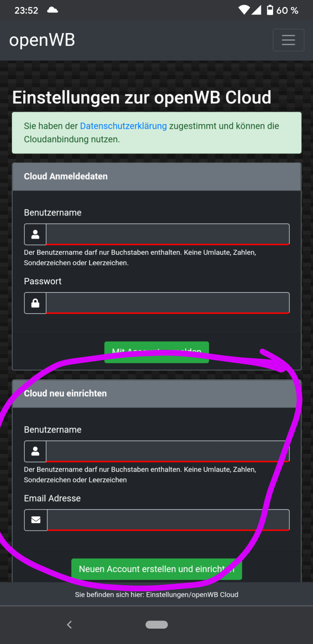Image resolution: width=313 pixels, height=644 pixels.
Task: Open the Datenschutzerklärung link
Action: tap(123, 126)
